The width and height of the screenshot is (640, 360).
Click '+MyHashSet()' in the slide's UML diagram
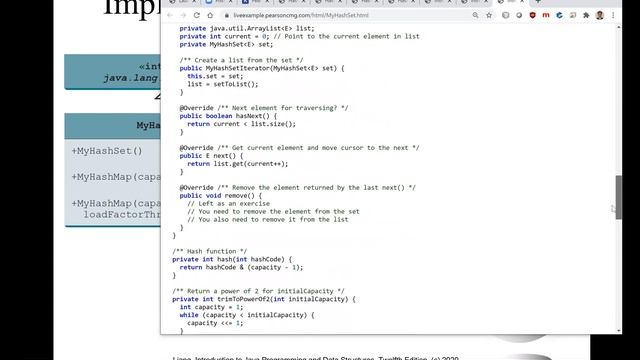tap(107, 151)
